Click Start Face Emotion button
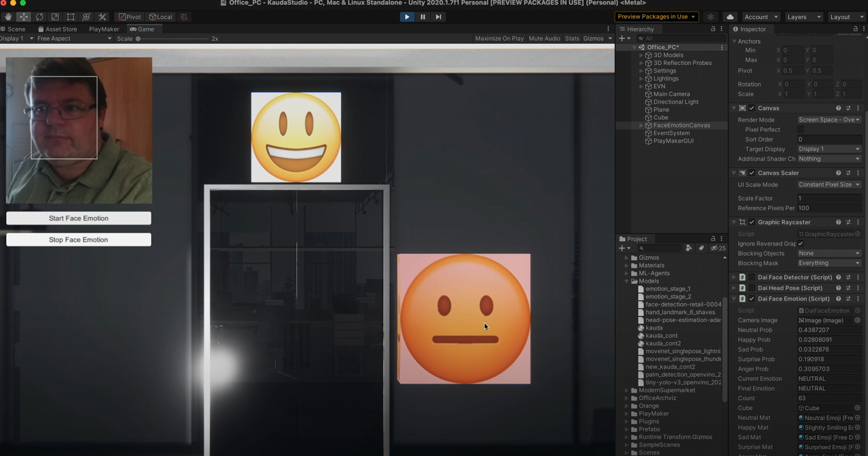 point(79,218)
